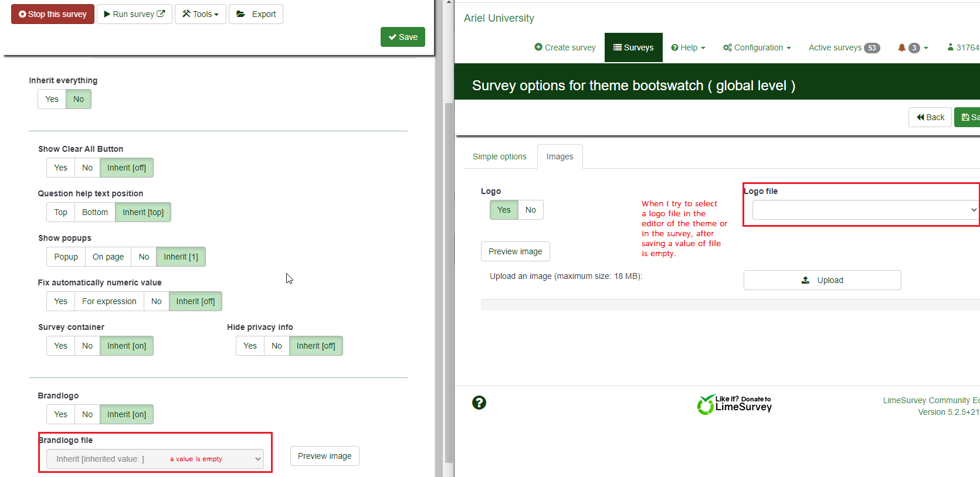
Task: Select On page for Show popups
Action: point(108,257)
